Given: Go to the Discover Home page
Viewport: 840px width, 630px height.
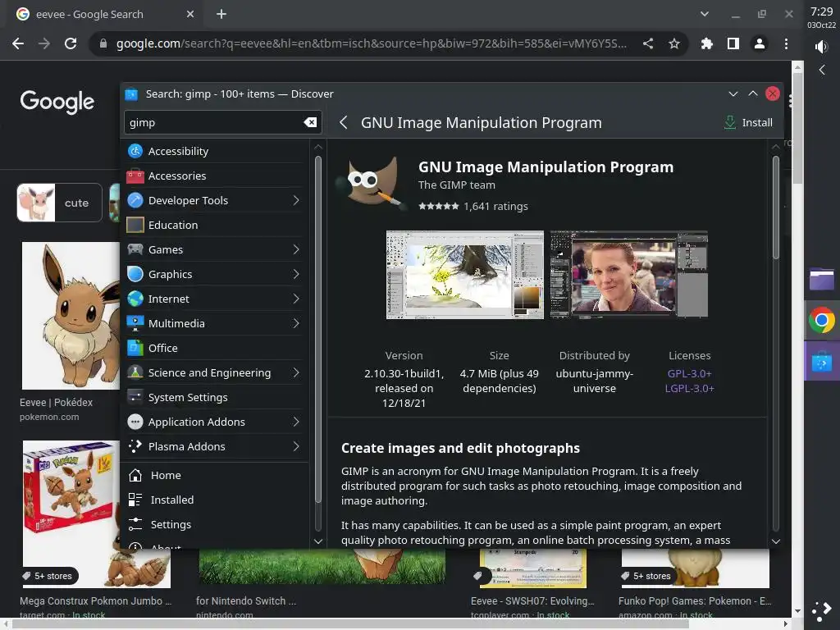Looking at the screenshot, I should click(x=214, y=475).
